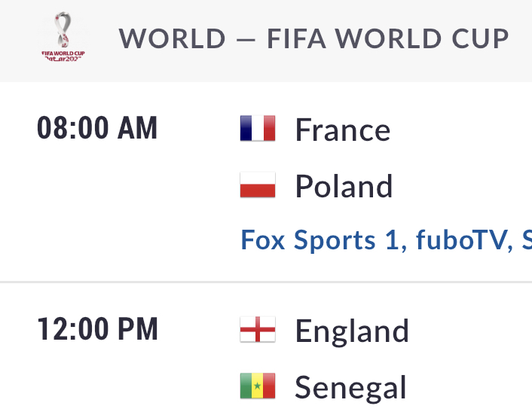Click the cut-off channel link after fuboTV
Screen dimensions: 532x415
527,240
